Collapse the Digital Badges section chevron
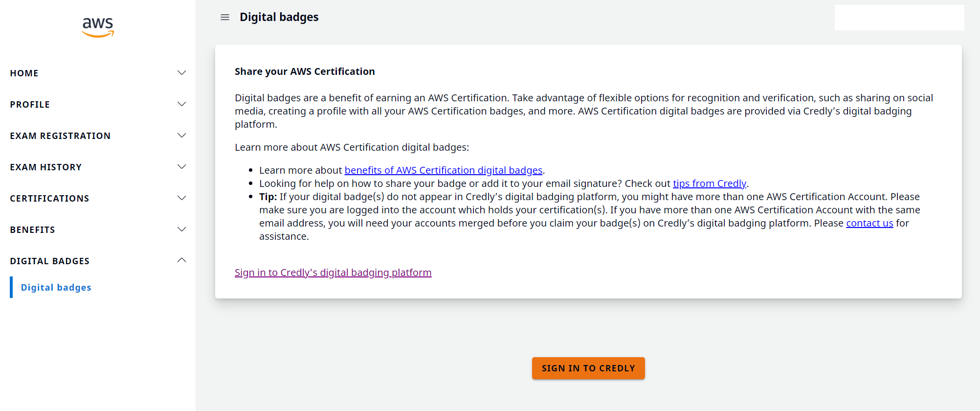The height and width of the screenshot is (411, 980). tap(181, 260)
